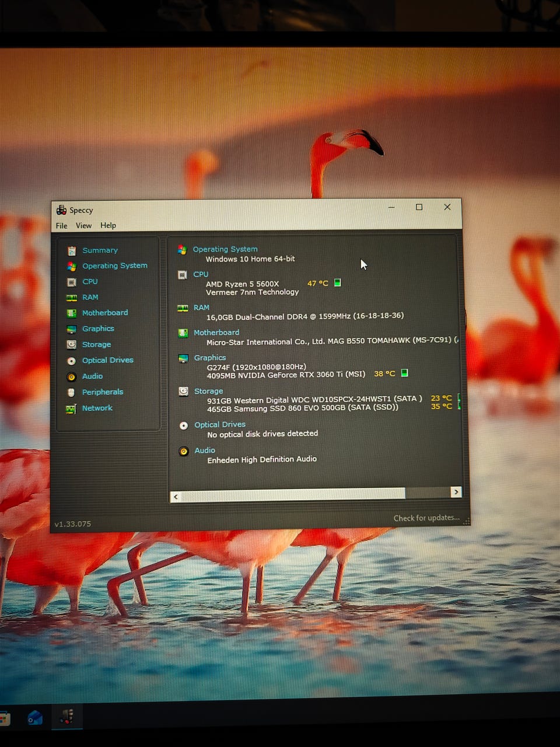
Task: Open the Optical Drives heading link in summary
Action: pos(220,425)
